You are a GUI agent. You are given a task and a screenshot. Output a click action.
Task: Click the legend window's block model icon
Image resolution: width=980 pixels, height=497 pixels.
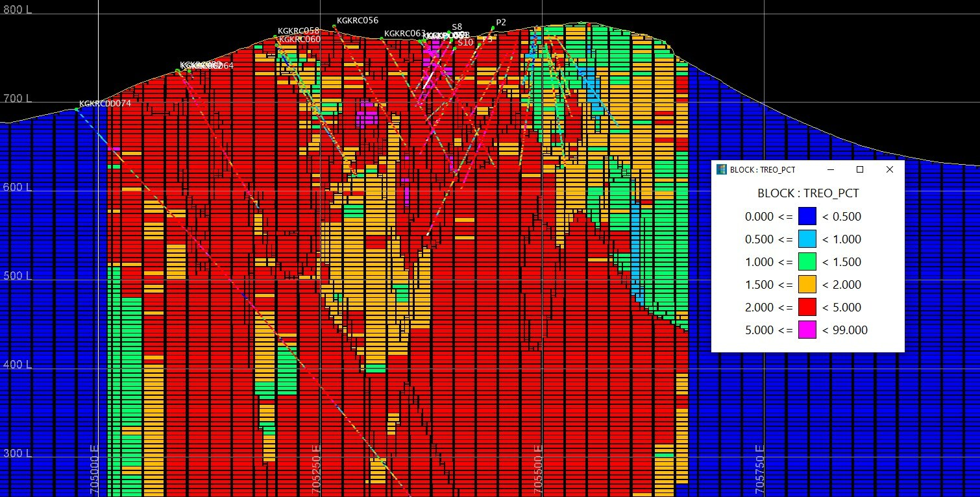721,169
